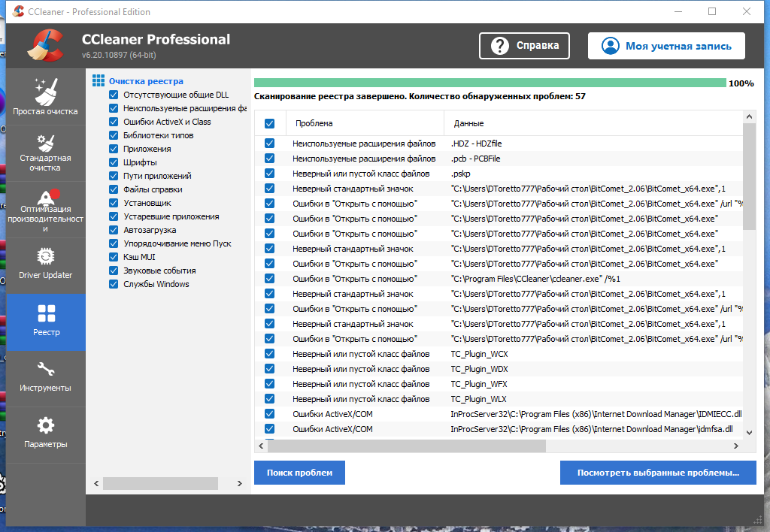
Task: Toggle select-all checkbox in table header
Action: pyautogui.click(x=270, y=124)
